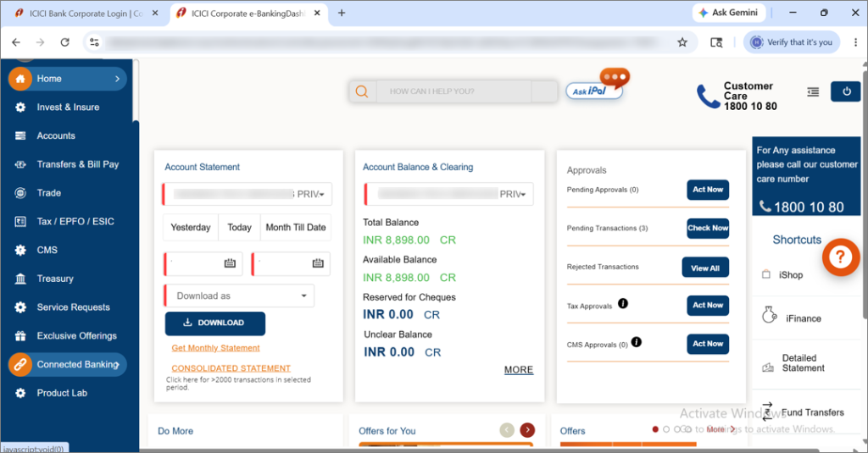Viewport: 868px width, 453px height.
Task: Click MORE under account balance
Action: [519, 369]
